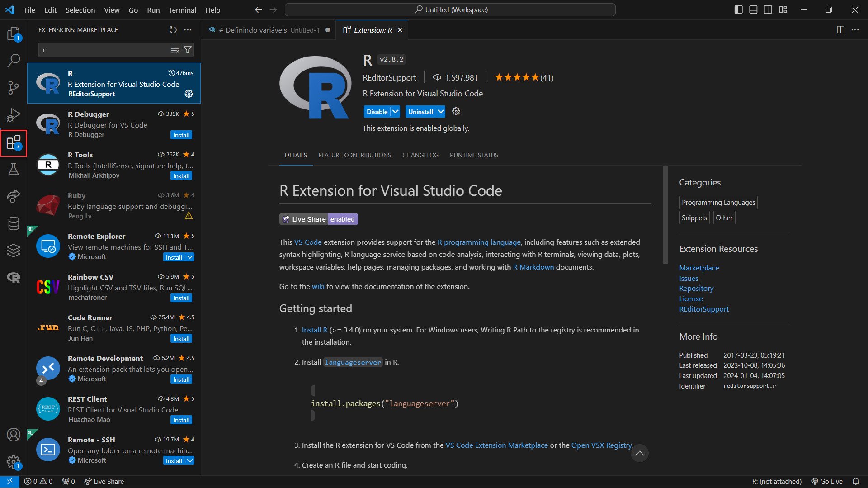Open the Source Control view
The height and width of the screenshot is (488, 868).
[14, 88]
